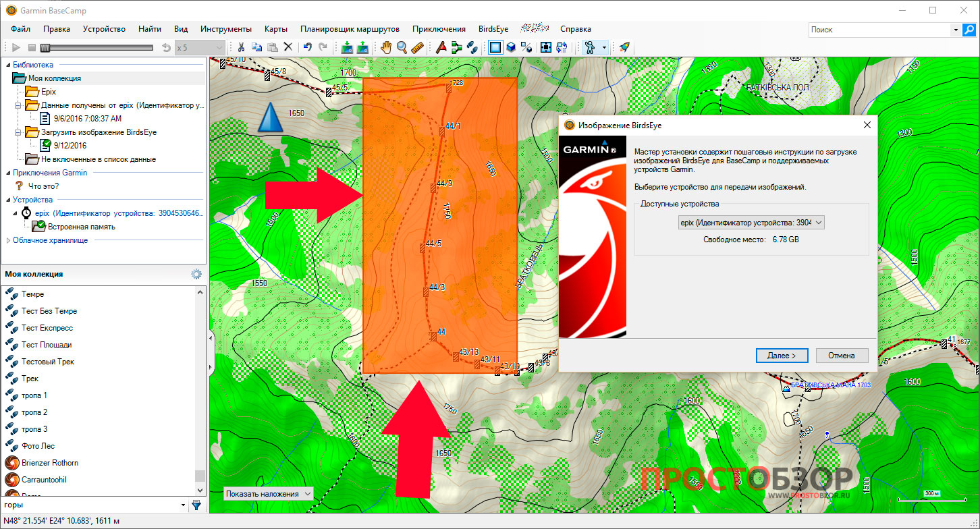Click the Далее button
This screenshot has height=529, width=980.
pos(782,356)
